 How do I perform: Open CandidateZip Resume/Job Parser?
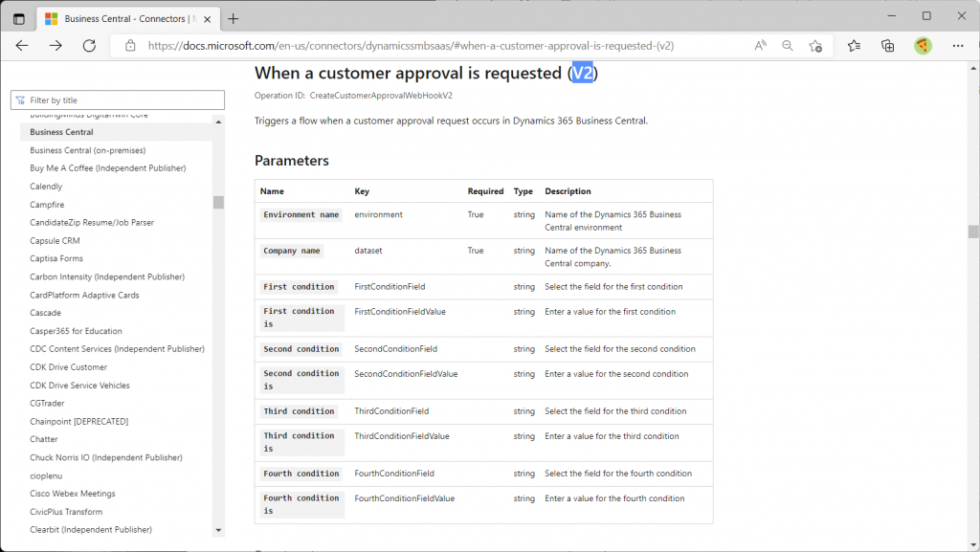(92, 222)
